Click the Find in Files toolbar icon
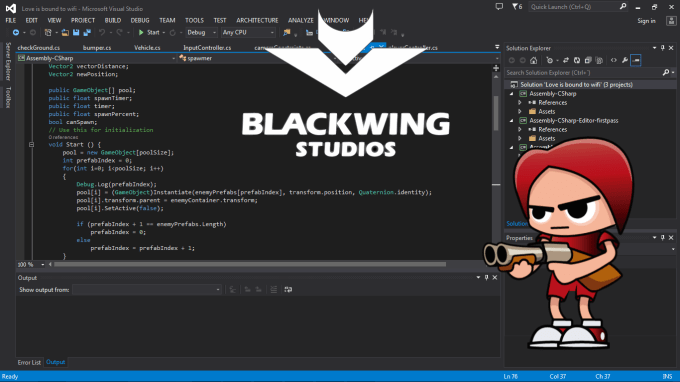 [287, 33]
